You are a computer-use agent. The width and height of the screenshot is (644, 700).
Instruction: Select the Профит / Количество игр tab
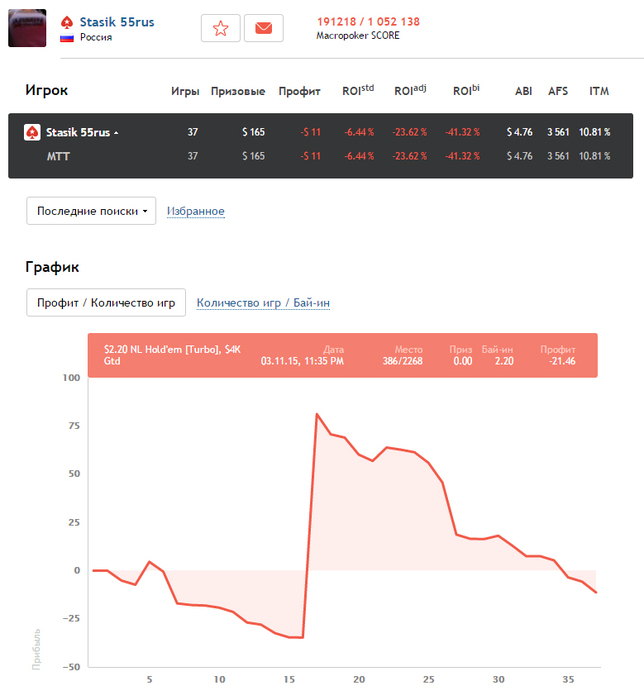[x=106, y=303]
